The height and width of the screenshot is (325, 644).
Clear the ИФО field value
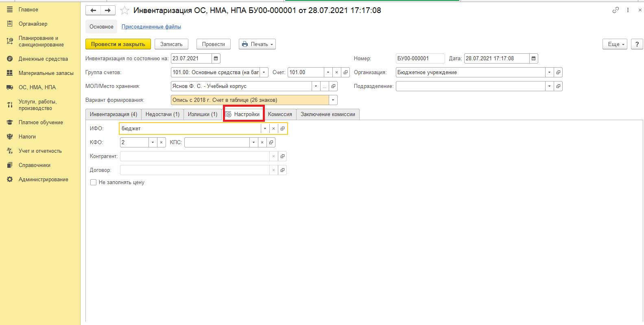[x=273, y=129]
